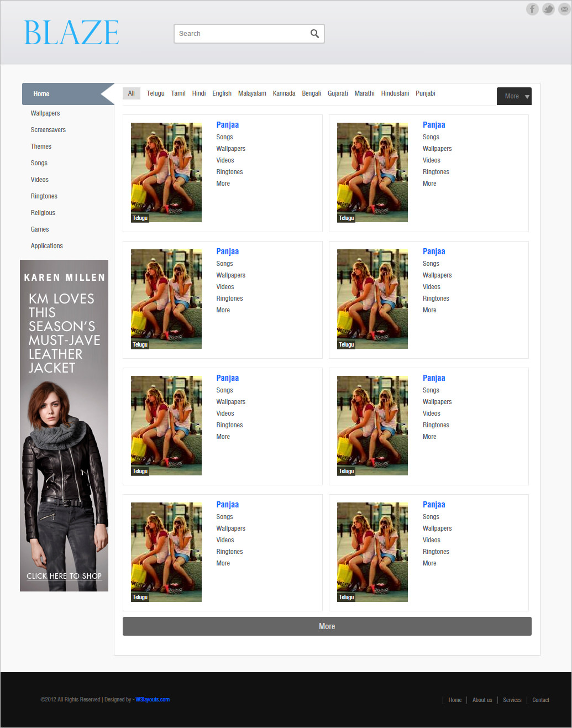Click the Twitter bird icon

(x=548, y=9)
